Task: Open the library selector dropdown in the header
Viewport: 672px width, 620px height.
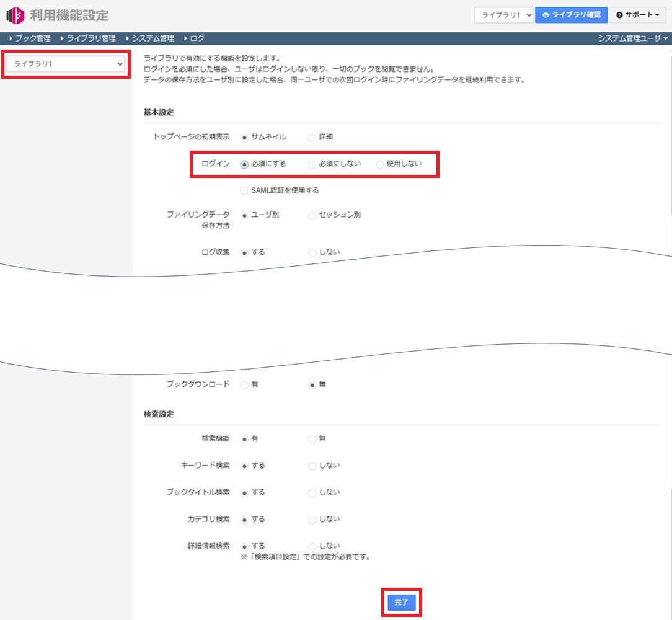Action: [x=504, y=14]
